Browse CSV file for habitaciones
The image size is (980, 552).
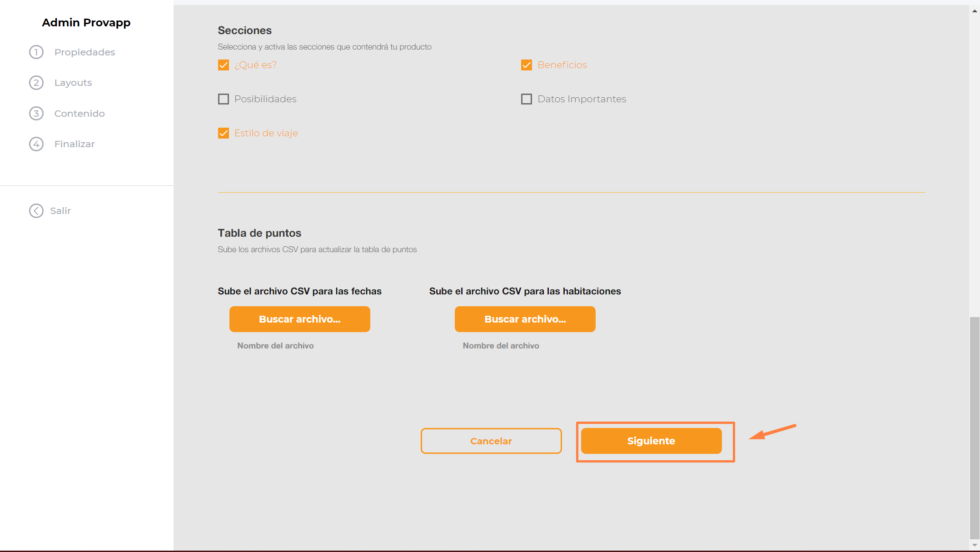point(525,319)
